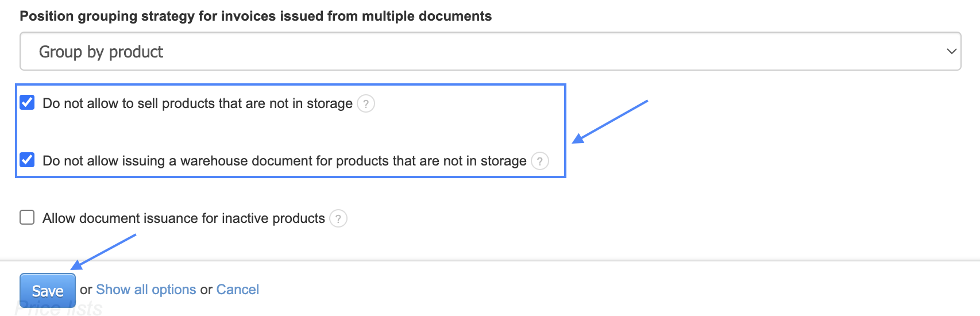Click the blue arrow pointing at Save
This screenshot has height=316, width=980.
[103, 251]
